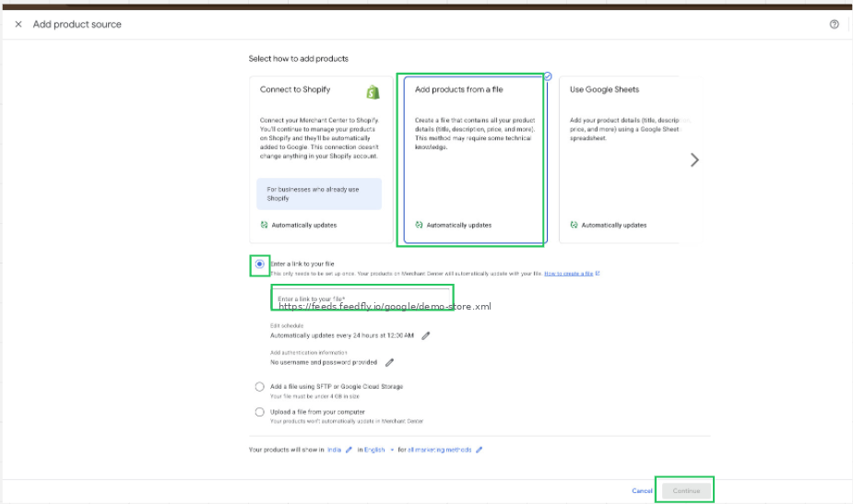
Task: Show more options with the right chevron
Action: [694, 159]
